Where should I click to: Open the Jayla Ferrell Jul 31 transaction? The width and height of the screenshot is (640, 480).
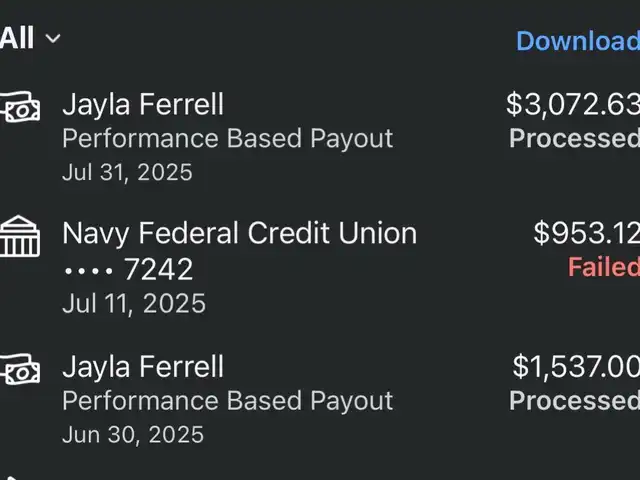click(x=320, y=137)
